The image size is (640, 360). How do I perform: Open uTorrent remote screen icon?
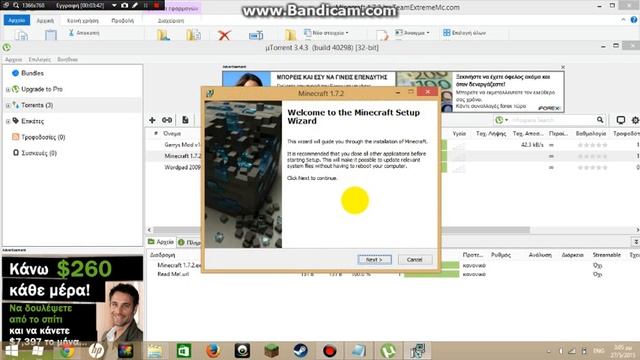[620, 120]
